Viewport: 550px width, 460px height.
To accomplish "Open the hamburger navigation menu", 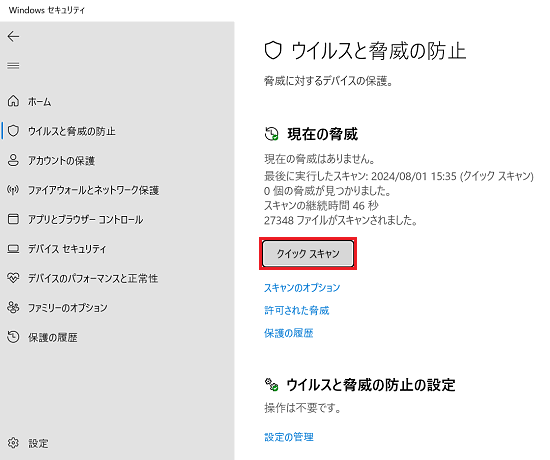I will pyautogui.click(x=13, y=65).
